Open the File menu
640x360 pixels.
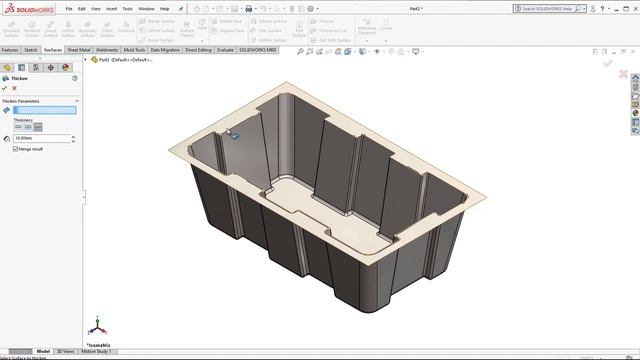pos(69,9)
